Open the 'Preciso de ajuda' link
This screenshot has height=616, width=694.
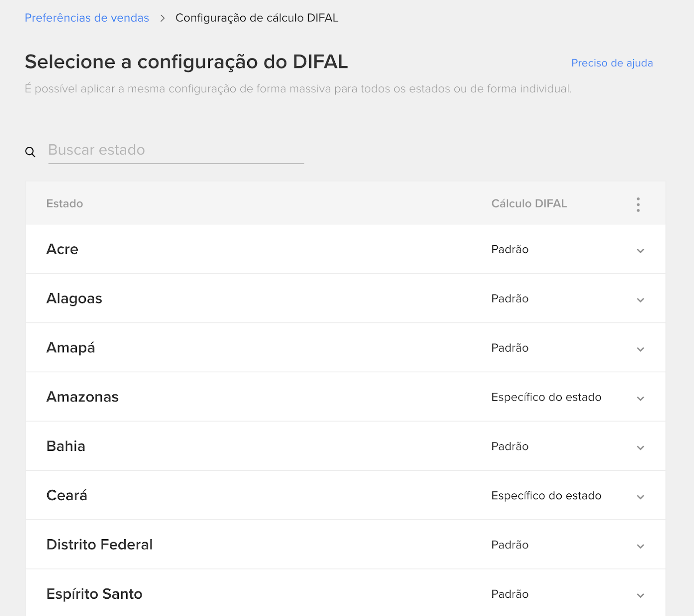[x=612, y=63]
